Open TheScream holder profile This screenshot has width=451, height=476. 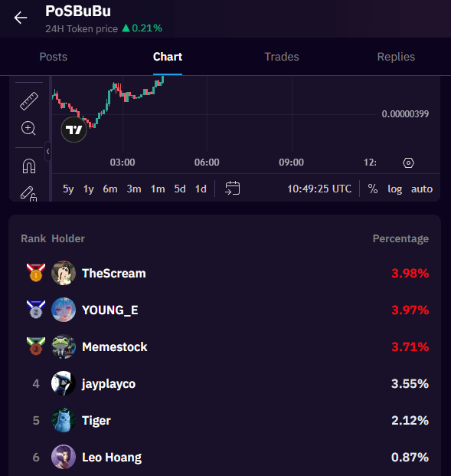[x=114, y=273]
